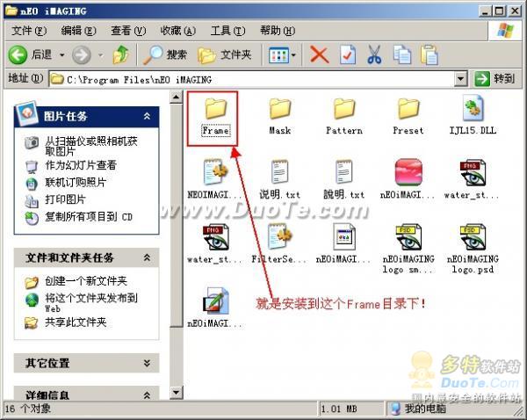Viewport: 527px width, 420px height.
Task: Select the 说明.txt file icon
Action: [x=279, y=172]
